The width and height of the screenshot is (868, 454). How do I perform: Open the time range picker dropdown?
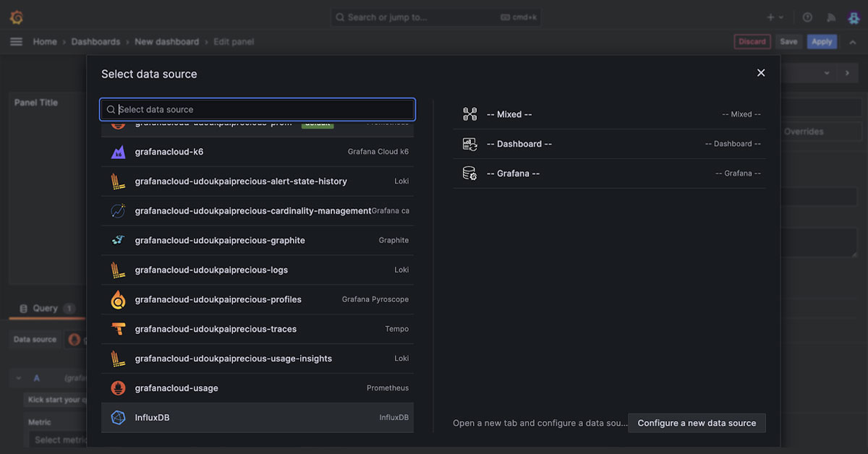pyautogui.click(x=827, y=72)
